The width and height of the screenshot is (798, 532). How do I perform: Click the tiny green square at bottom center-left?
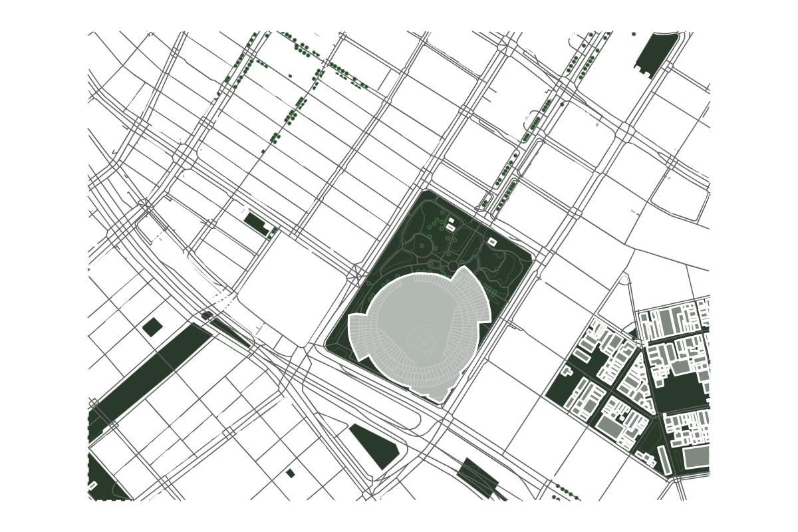[291, 473]
